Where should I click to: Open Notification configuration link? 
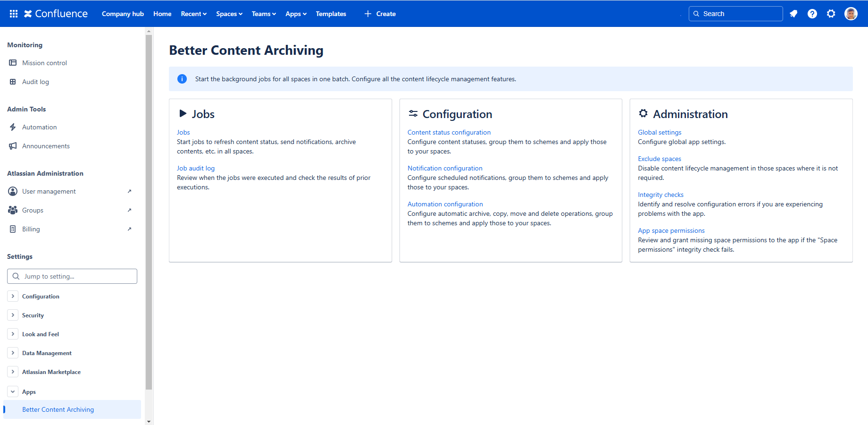[x=445, y=168]
